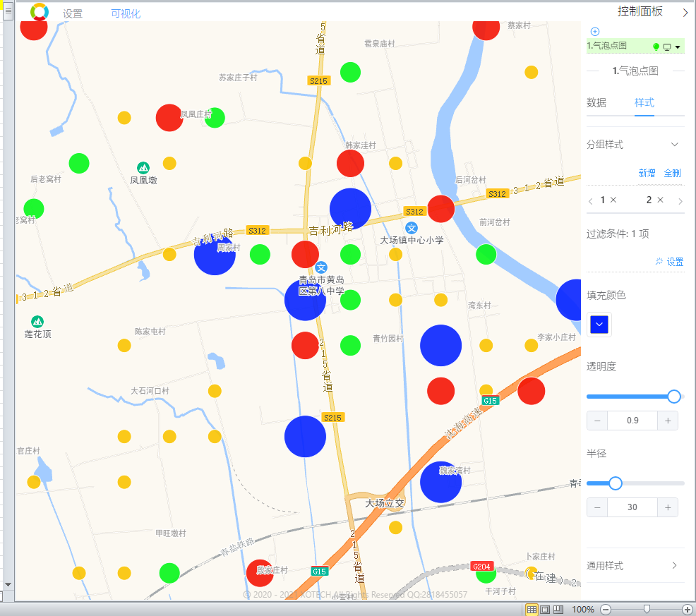696x616 pixels.
Task: Click the 透明度 value field showing 0.9
Action: [632, 421]
